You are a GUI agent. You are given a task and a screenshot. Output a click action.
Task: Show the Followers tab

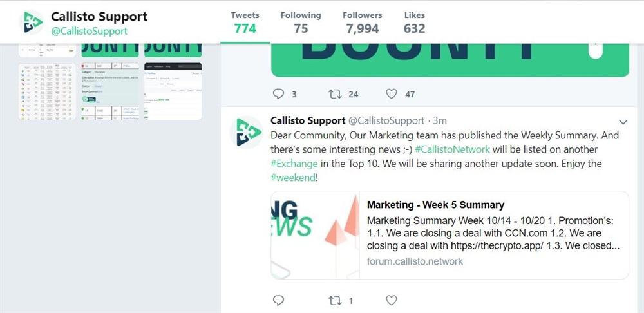click(362, 22)
